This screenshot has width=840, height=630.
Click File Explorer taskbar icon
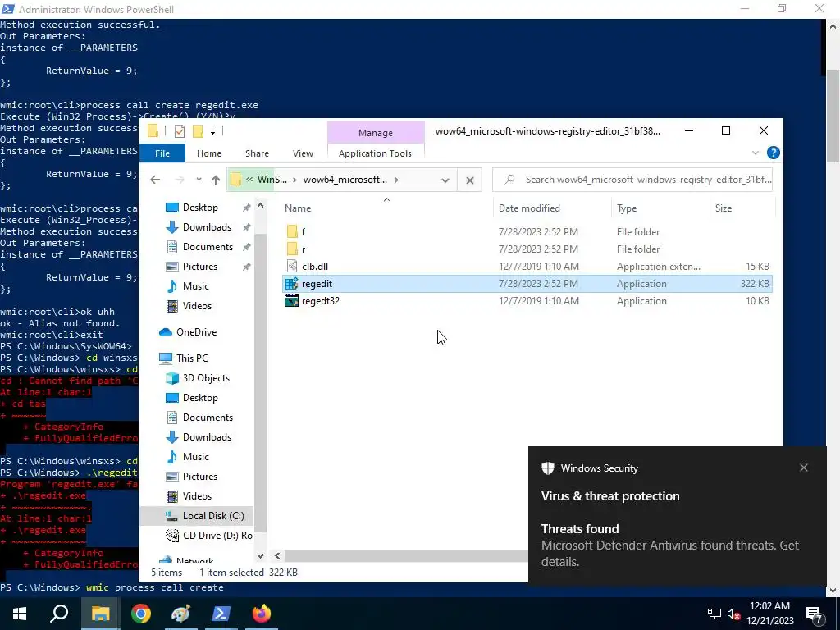pos(100,614)
